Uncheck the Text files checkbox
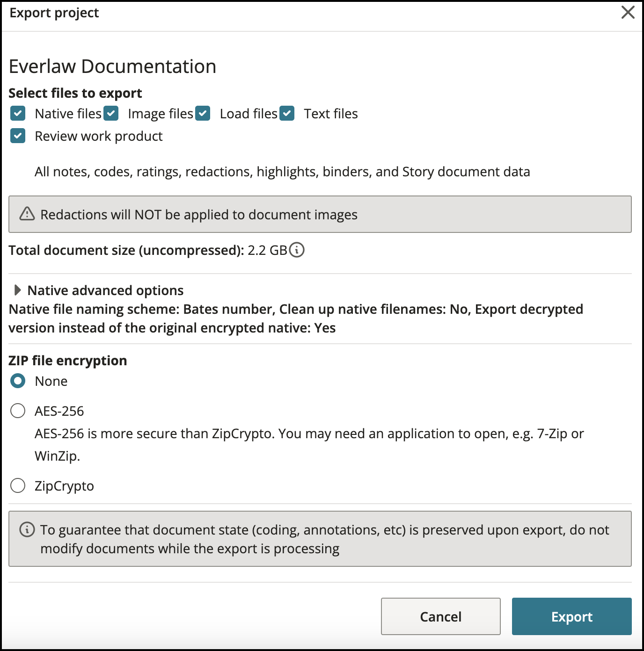This screenshot has width=644, height=651. click(287, 114)
